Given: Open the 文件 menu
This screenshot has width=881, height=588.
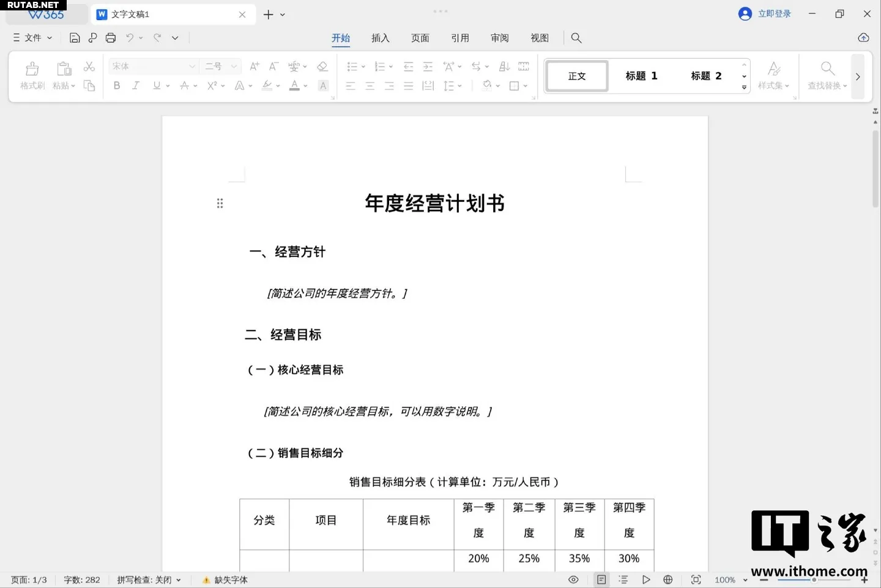Looking at the screenshot, I should pos(33,38).
